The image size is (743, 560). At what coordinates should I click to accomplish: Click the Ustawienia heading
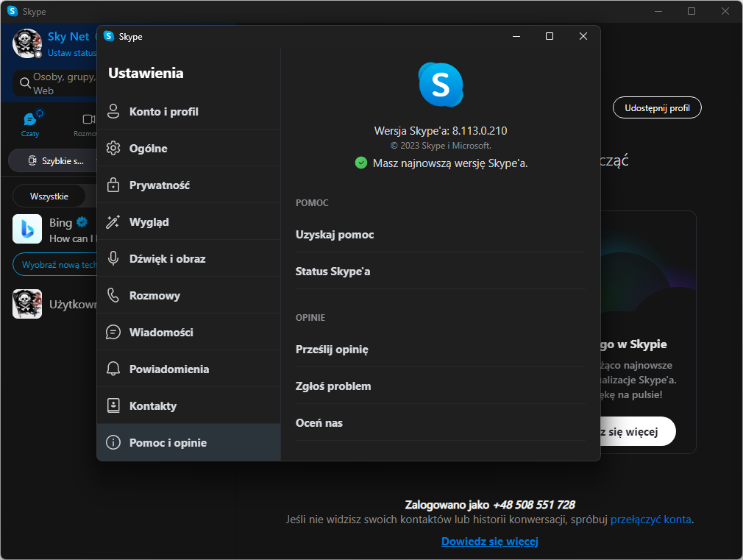(x=146, y=73)
